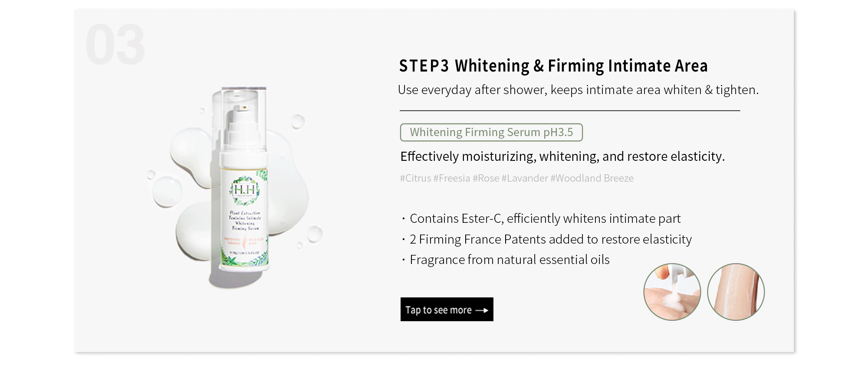This screenshot has height=365, width=868.
Task: Click the Effectively moisturizing description text
Action: click(x=562, y=156)
